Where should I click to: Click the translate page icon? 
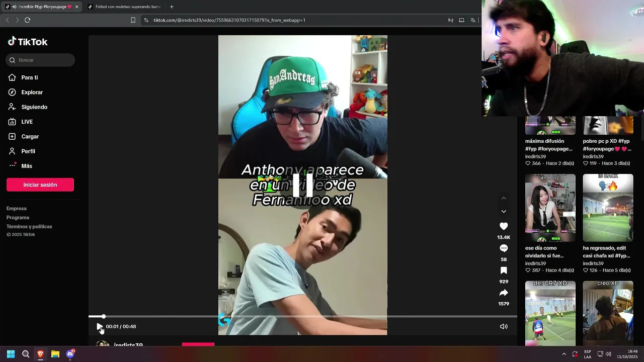coord(473,20)
